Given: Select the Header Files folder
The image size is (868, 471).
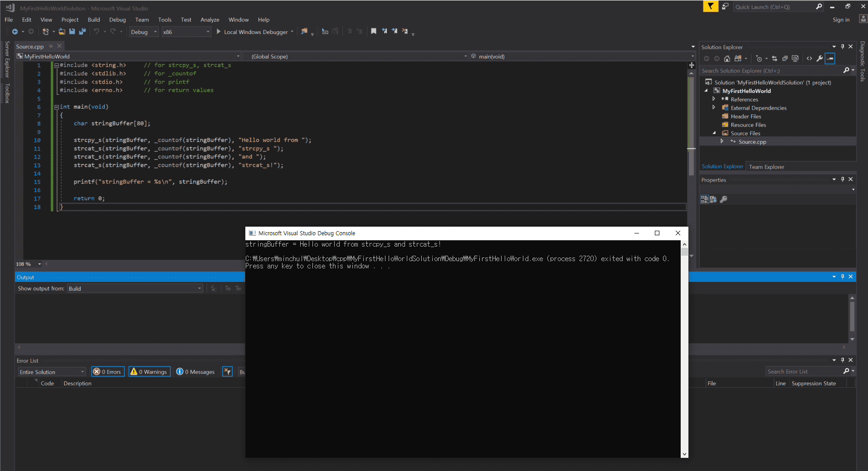Looking at the screenshot, I should tap(746, 116).
